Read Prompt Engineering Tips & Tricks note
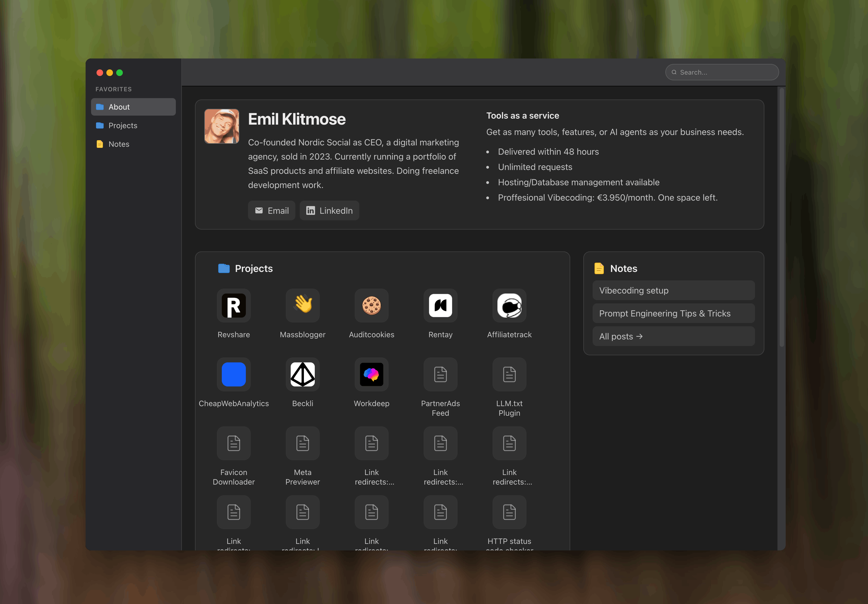The width and height of the screenshot is (868, 604). pyautogui.click(x=674, y=313)
